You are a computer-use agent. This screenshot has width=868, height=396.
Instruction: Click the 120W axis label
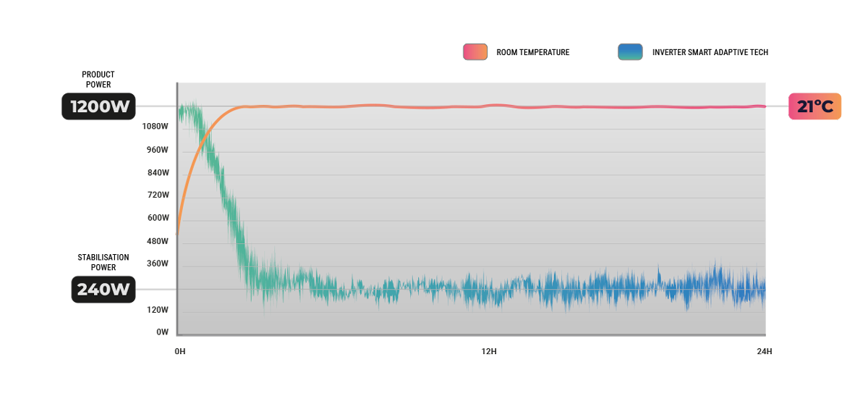click(x=158, y=310)
